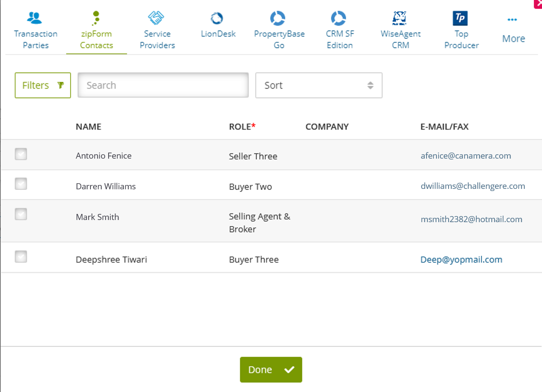Tick the checkbox next to Mark Smith
Image resolution: width=542 pixels, height=392 pixels.
click(21, 214)
